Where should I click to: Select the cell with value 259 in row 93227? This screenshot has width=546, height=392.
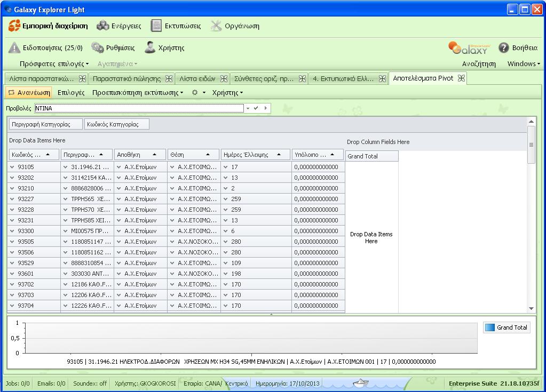click(x=256, y=199)
